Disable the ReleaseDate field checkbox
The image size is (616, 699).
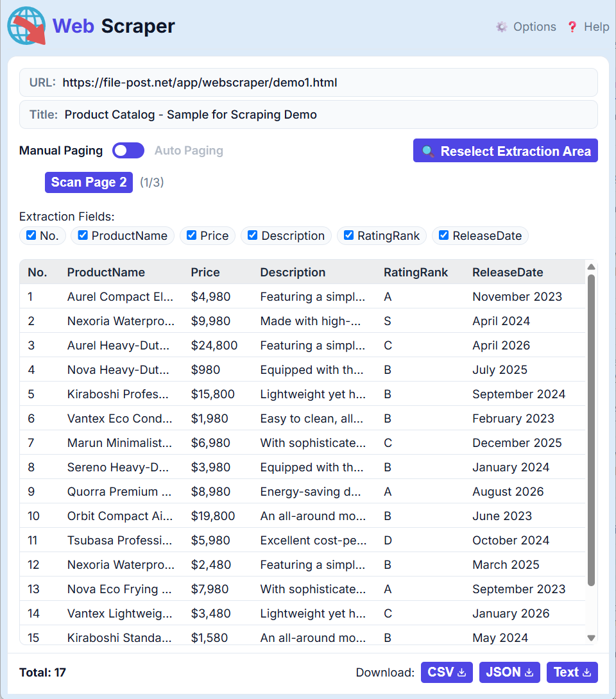point(443,235)
